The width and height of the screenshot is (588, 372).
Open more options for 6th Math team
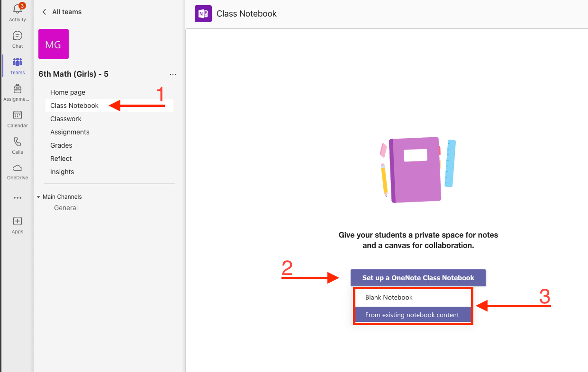[173, 74]
